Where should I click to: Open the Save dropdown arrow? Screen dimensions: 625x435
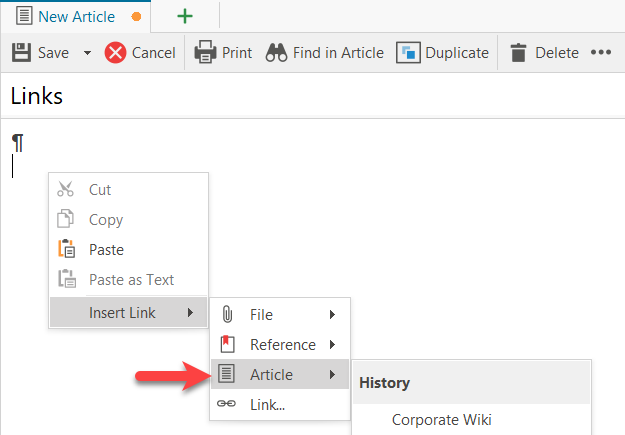point(87,53)
